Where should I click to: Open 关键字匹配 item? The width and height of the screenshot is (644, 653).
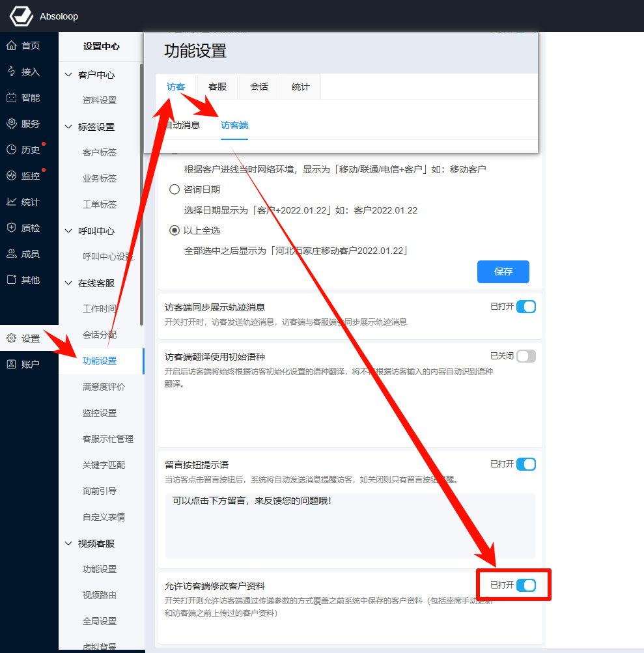coord(104,465)
